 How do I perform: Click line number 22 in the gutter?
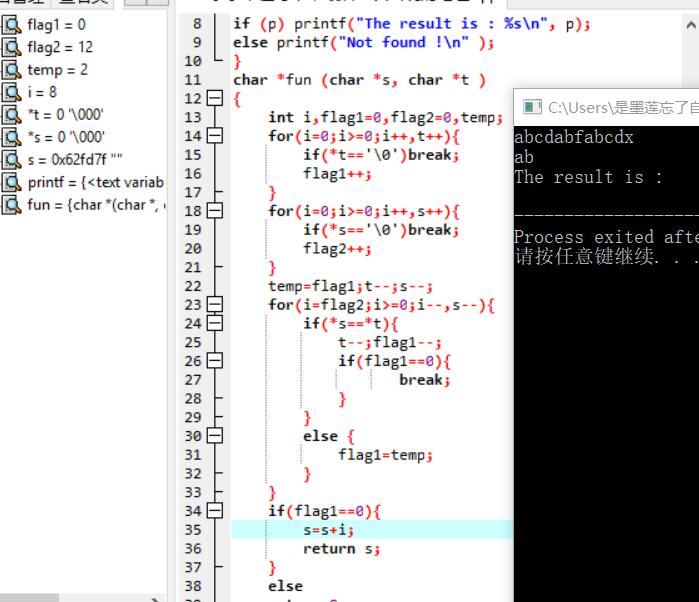coord(193,286)
